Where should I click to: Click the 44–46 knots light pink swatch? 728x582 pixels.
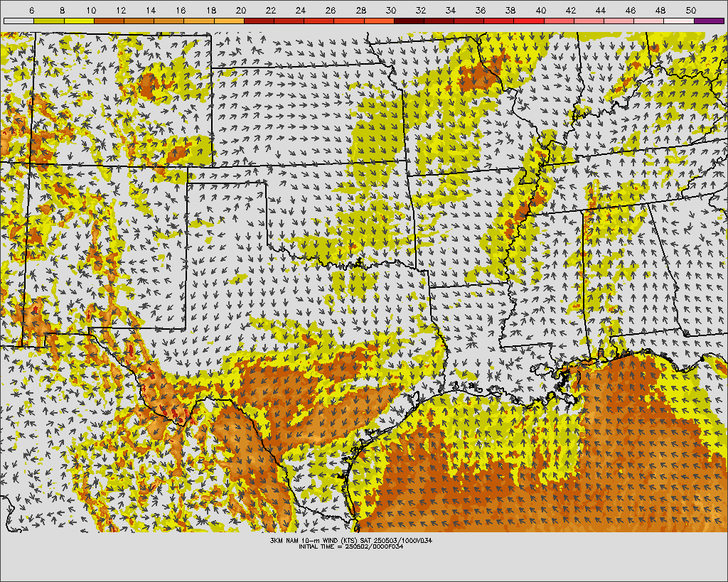(x=619, y=21)
